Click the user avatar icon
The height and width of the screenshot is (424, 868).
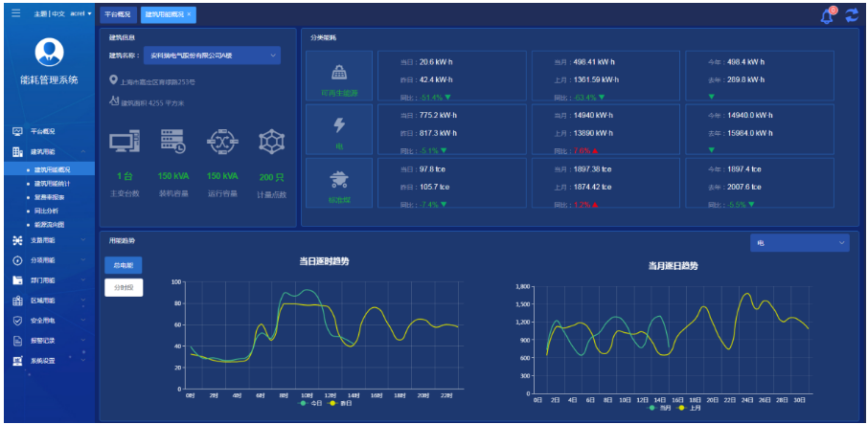49,52
